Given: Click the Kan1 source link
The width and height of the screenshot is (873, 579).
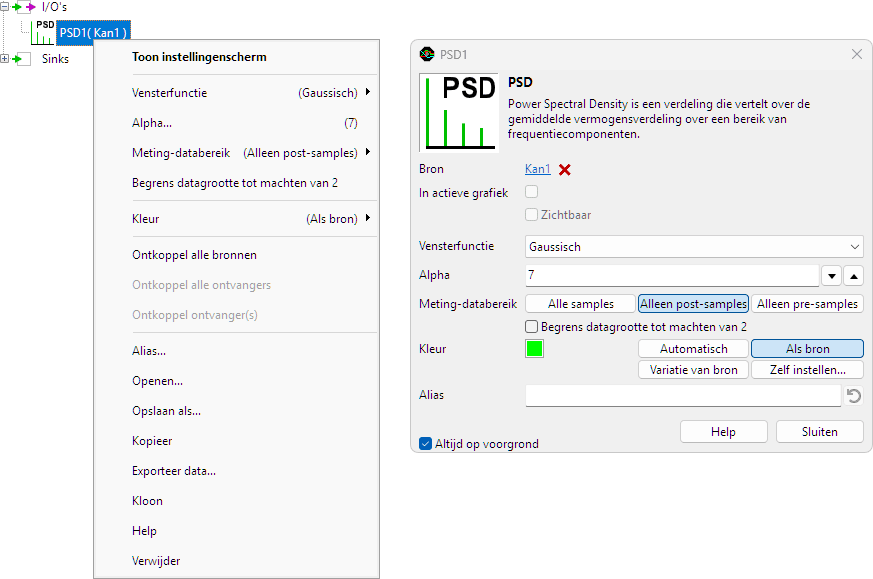Looking at the screenshot, I should click(537, 169).
